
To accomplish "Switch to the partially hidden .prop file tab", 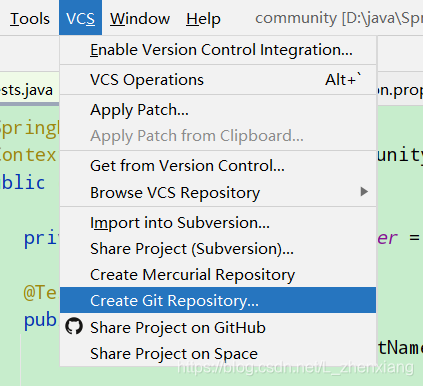I will click(400, 89).
